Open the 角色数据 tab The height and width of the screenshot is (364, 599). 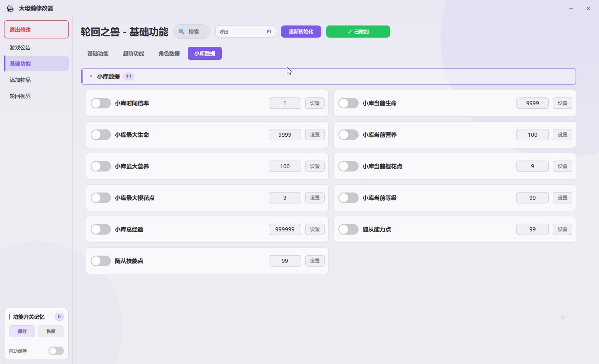pos(169,53)
